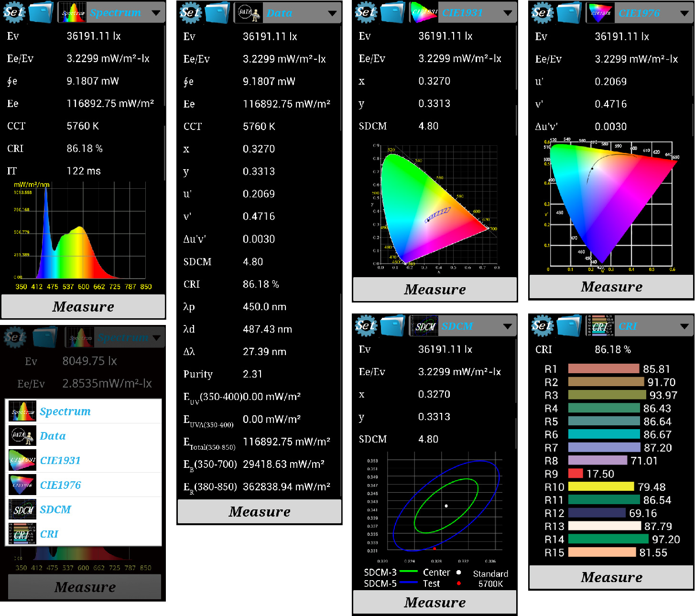Click the DATA icon in the Data panel header
This screenshot has width=695, height=616.
coord(249,13)
